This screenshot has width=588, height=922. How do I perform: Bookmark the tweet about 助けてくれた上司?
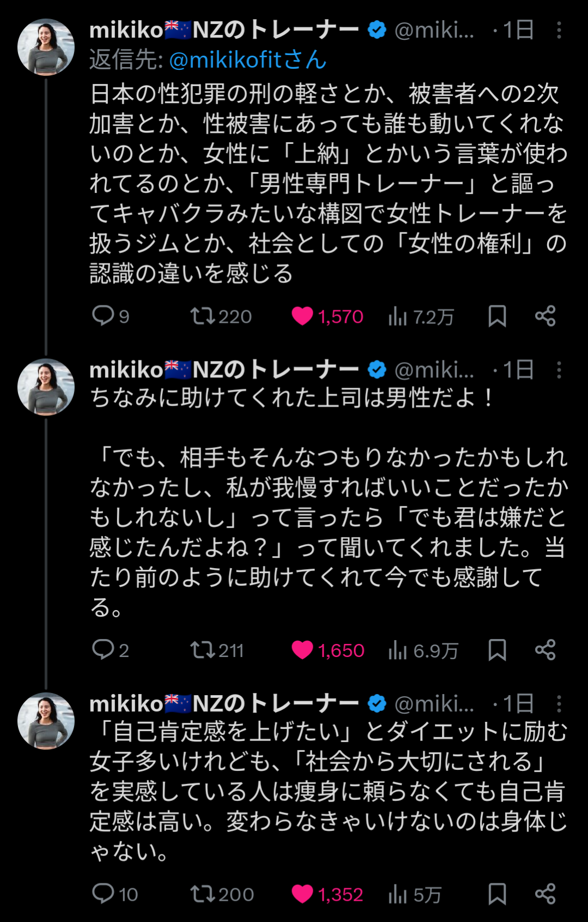click(x=497, y=650)
